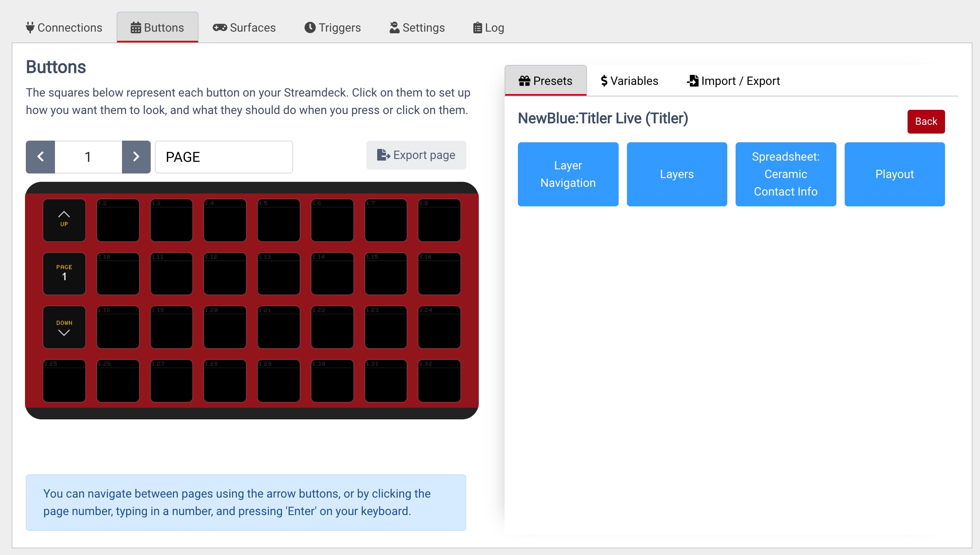Switch to the Variables tab
The width and height of the screenshot is (980, 555).
629,81
